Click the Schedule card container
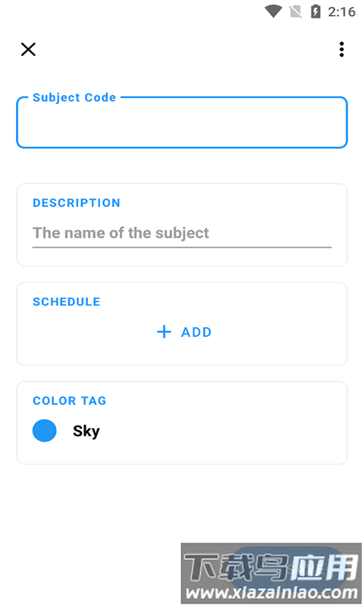Image resolution: width=364 pixels, height=607 pixels. point(182,324)
